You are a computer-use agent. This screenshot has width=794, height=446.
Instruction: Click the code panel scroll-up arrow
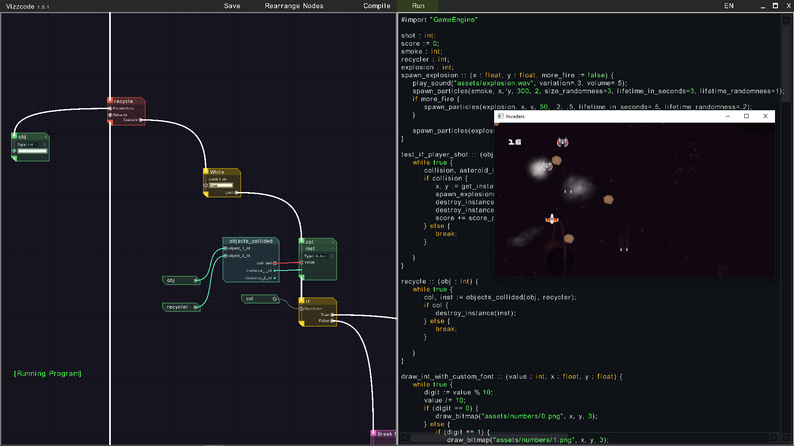[786, 20]
